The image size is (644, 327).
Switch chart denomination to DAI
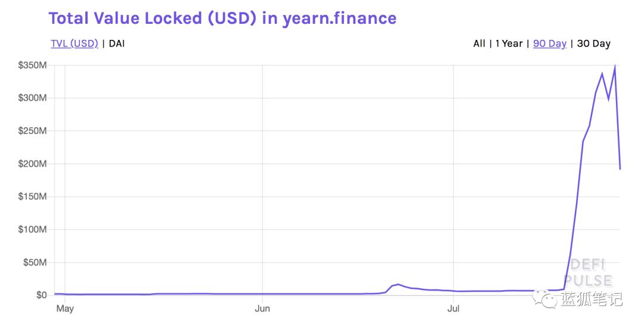click(x=117, y=43)
